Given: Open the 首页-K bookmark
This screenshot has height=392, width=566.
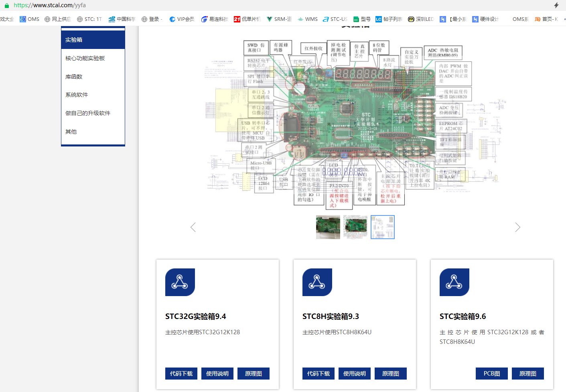Looking at the screenshot, I should coord(546,19).
